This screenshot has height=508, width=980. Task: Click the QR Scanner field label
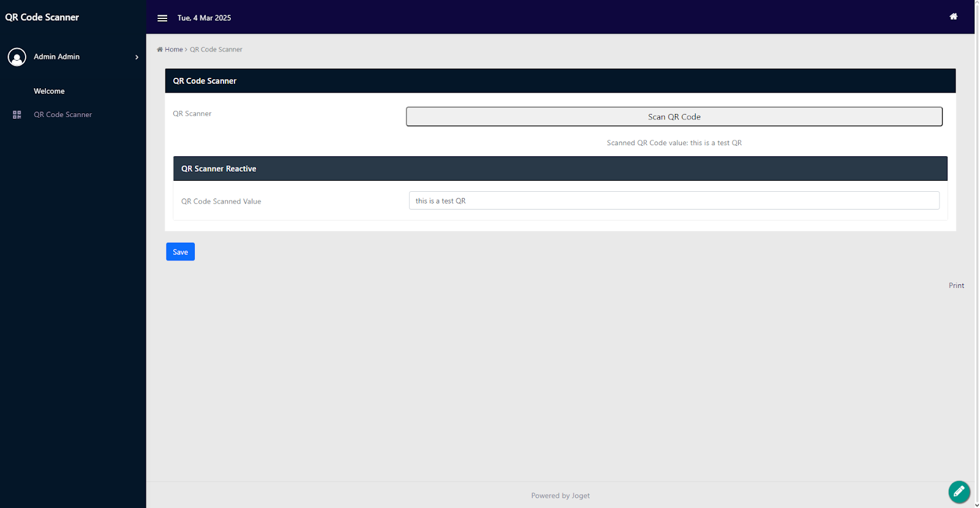coord(192,113)
